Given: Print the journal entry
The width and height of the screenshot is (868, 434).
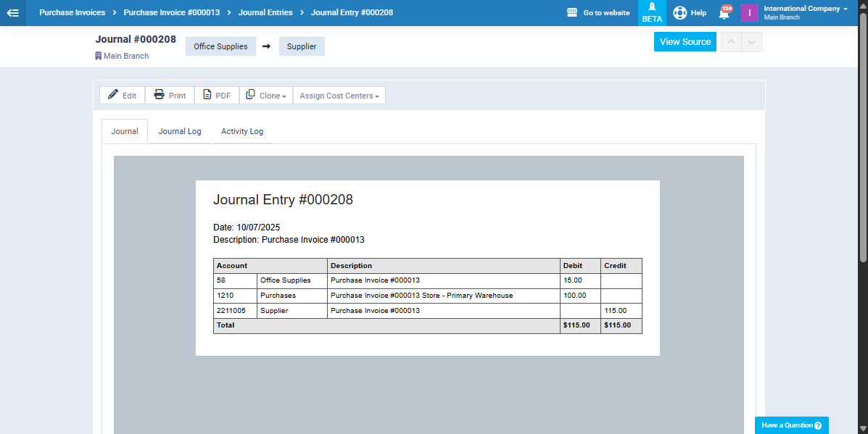Looking at the screenshot, I should pos(170,96).
